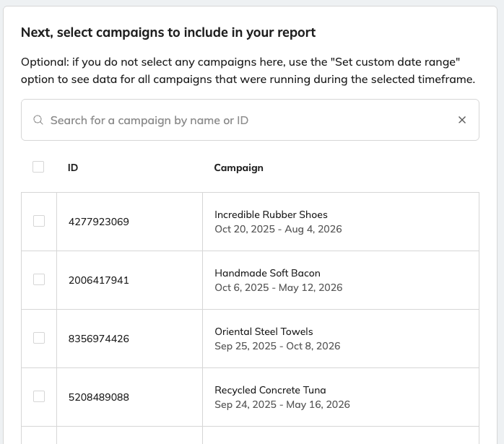
Task: Click the Oct 20, 2025 - Aug 4, 2026 date range
Action: coord(278,229)
